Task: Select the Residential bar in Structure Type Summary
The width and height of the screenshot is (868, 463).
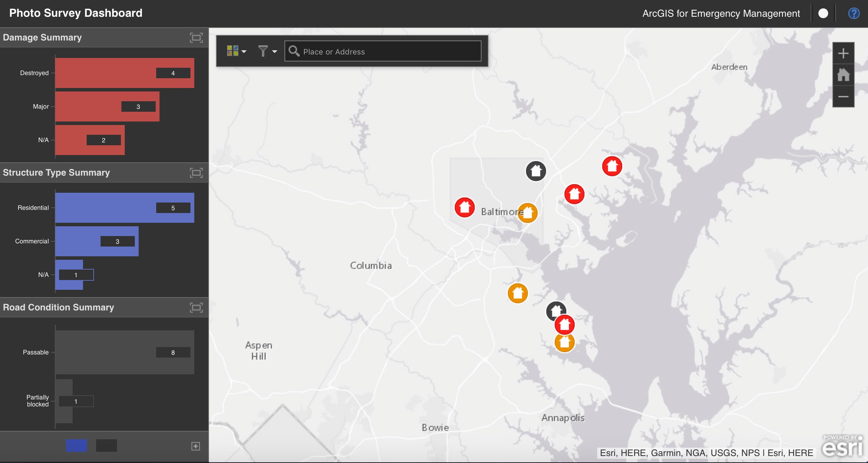Action: pyautogui.click(x=105, y=208)
